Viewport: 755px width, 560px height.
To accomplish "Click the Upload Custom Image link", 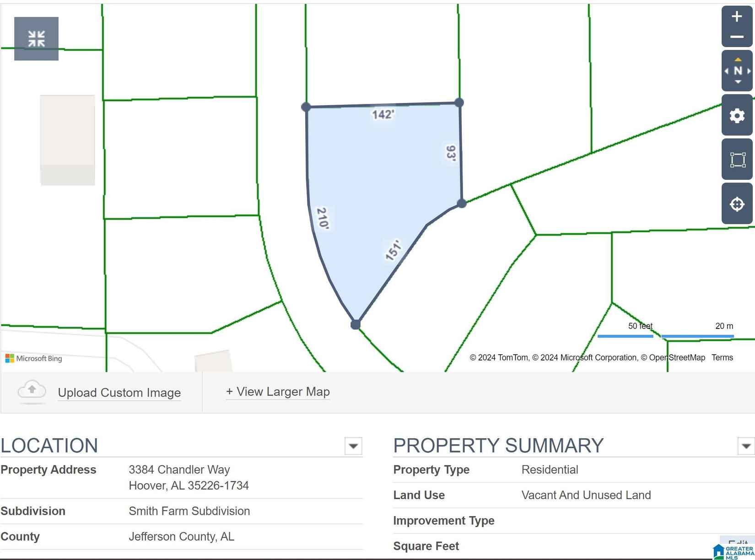I will (119, 393).
